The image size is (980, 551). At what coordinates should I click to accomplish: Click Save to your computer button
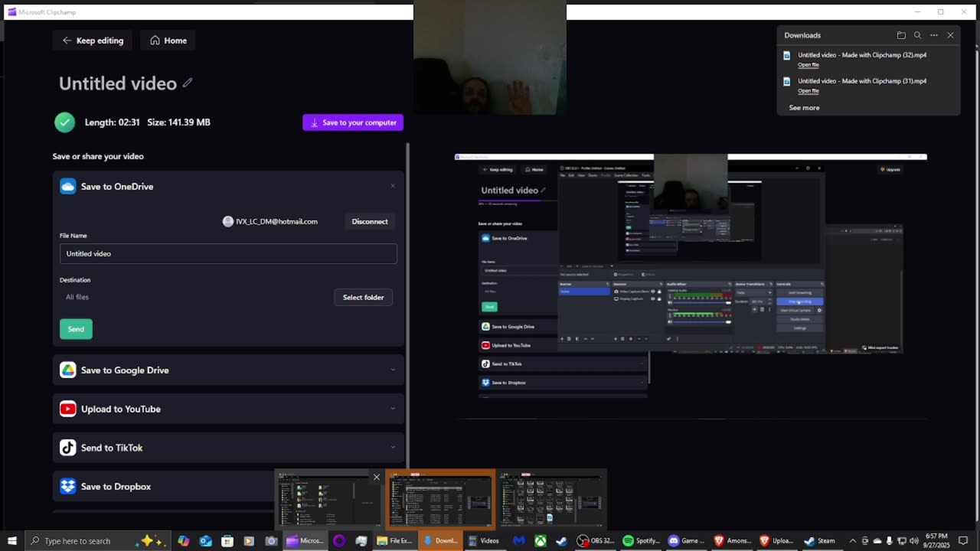tap(353, 122)
